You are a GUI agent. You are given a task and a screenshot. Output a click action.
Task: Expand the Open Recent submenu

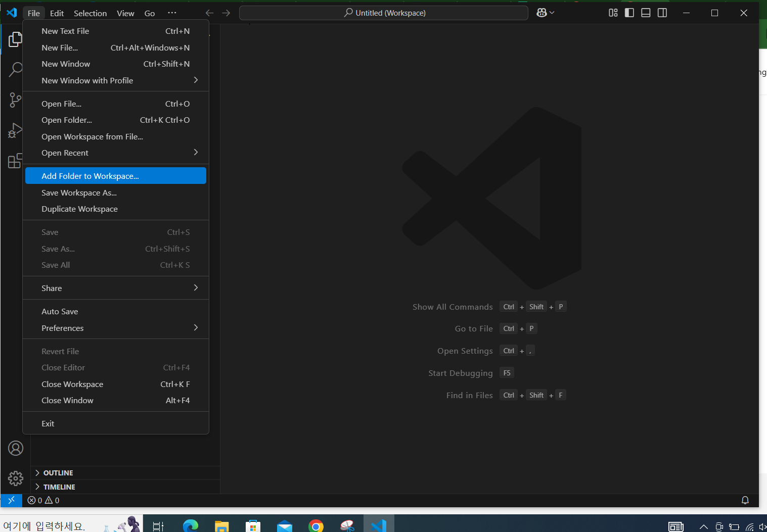pyautogui.click(x=116, y=153)
